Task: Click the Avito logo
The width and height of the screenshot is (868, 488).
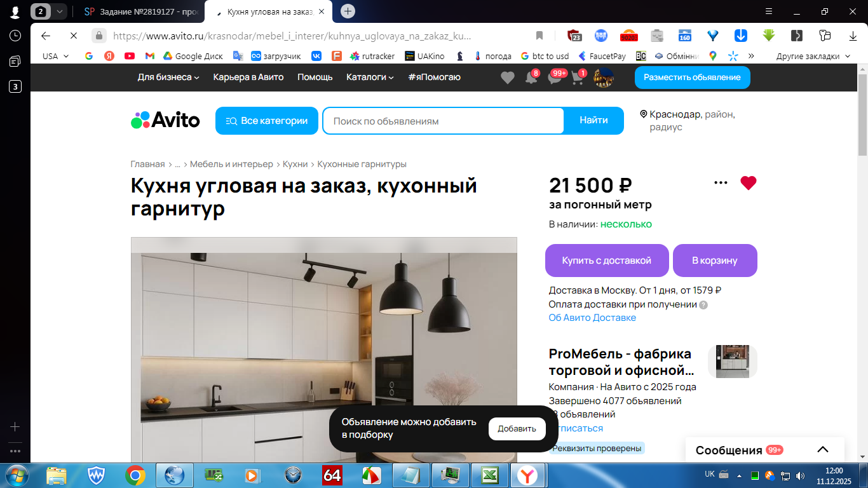Action: click(x=165, y=120)
